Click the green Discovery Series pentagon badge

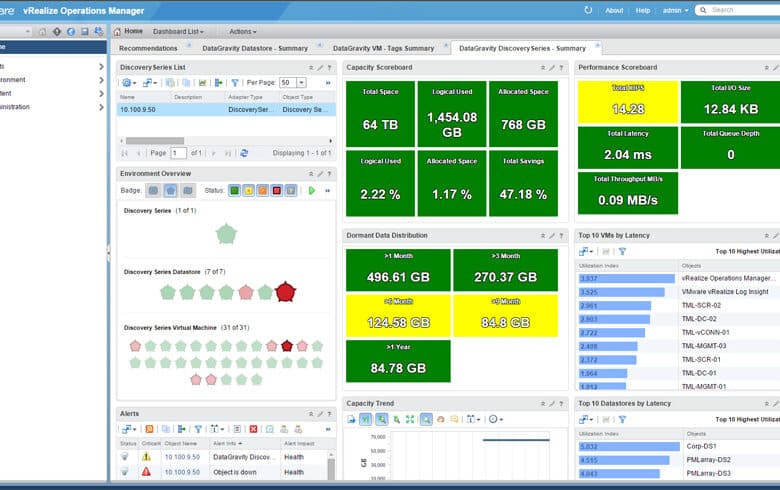tap(226, 234)
